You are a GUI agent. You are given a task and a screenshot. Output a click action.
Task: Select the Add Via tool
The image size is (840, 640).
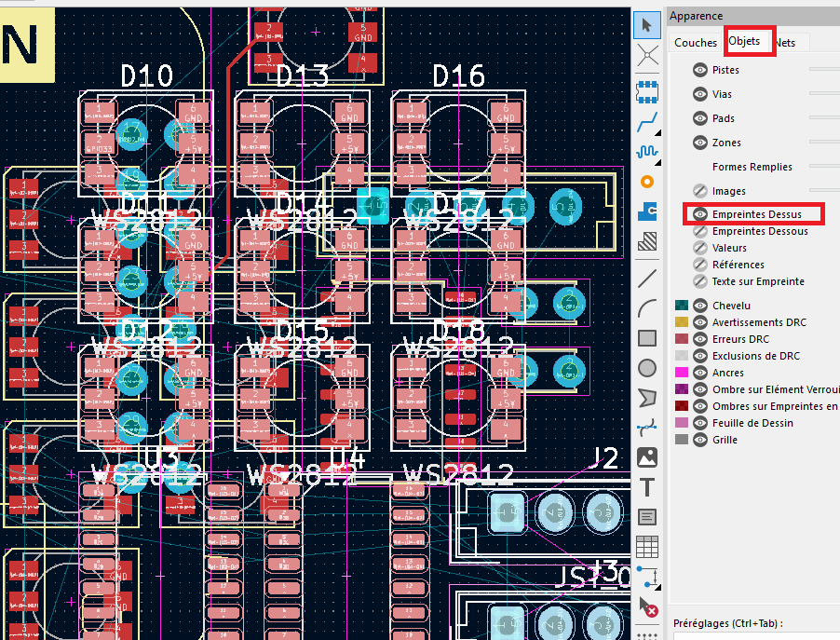647,183
